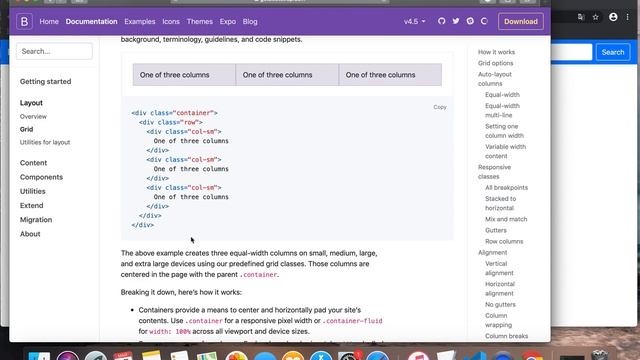Expand About section in sidebar
The height and width of the screenshot is (360, 640).
[30, 234]
